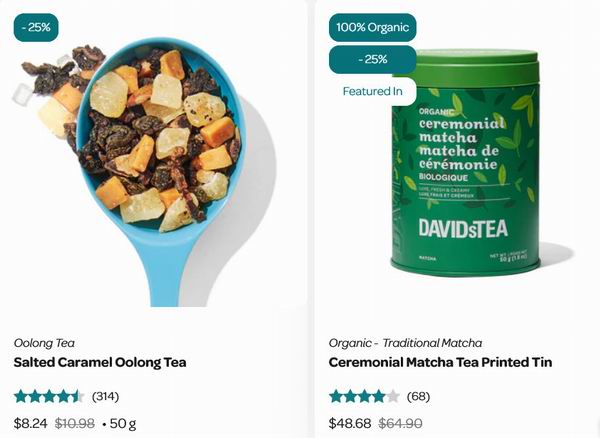
Task: Click the Oolong Tea category label
Action: tap(44, 343)
